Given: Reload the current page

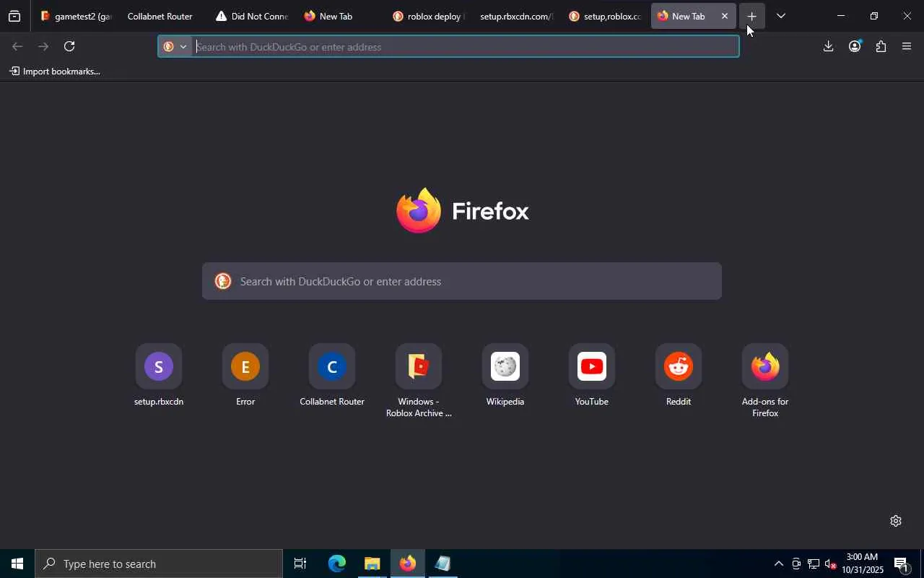Looking at the screenshot, I should pos(69,46).
